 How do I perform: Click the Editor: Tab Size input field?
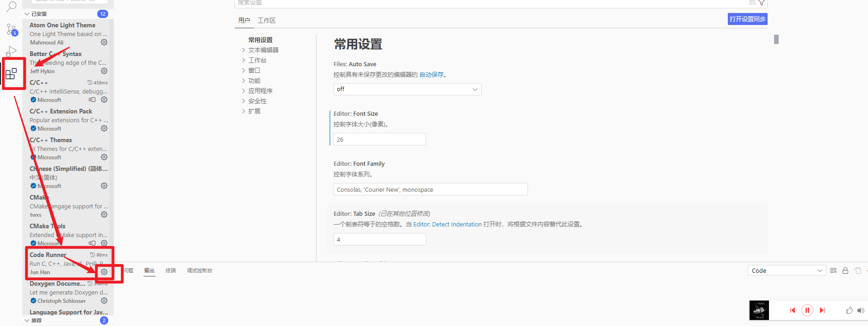(379, 239)
